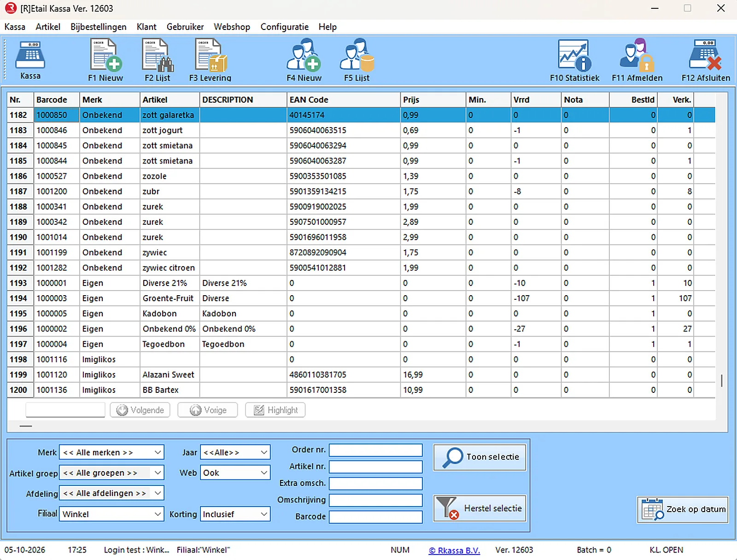Expand the Artikel groep dropdown
Viewport: 737px width, 560px height.
click(158, 472)
